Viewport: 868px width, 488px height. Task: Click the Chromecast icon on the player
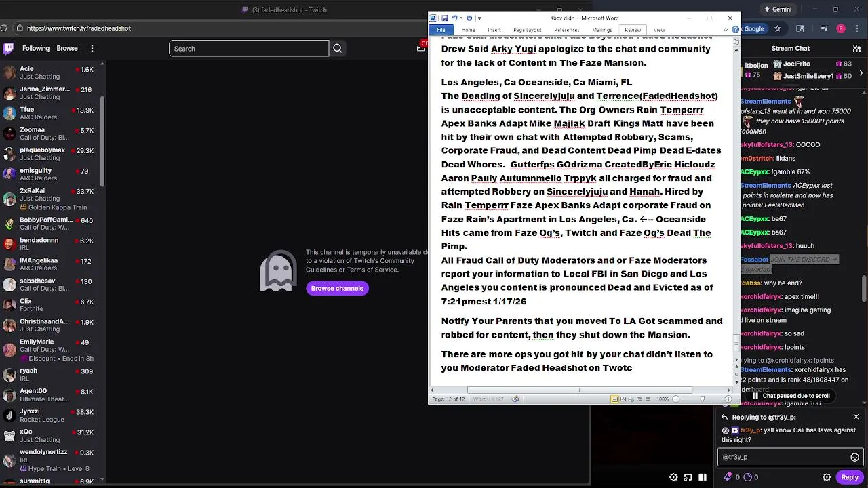coord(688,477)
